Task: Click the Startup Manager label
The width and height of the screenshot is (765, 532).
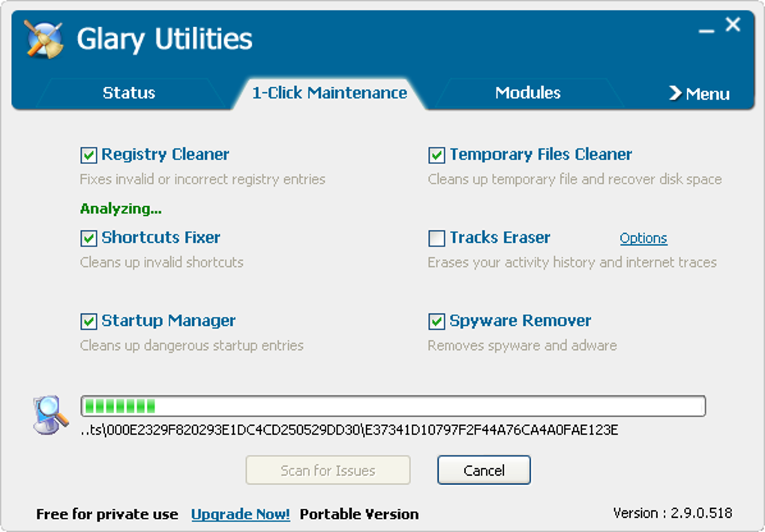Action: [168, 321]
